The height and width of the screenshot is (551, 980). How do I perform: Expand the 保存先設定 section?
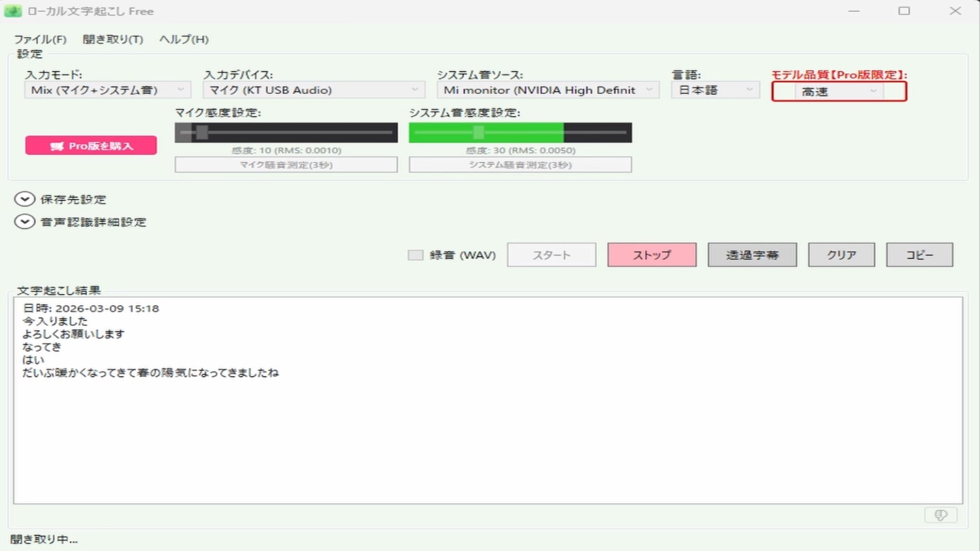pyautogui.click(x=24, y=199)
